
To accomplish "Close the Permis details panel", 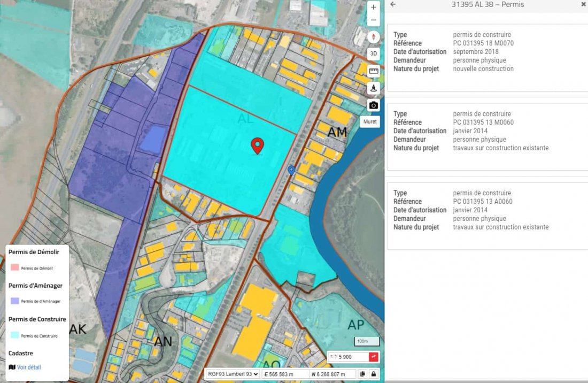I will [583, 4].
